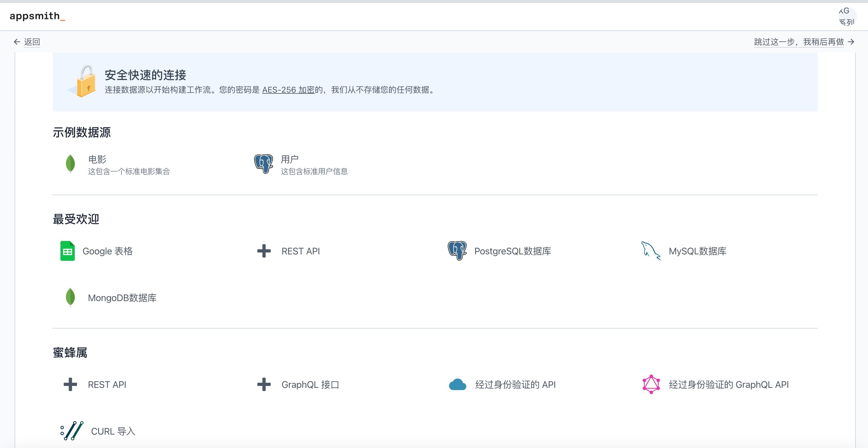Select the REST API plus icon under 最受欢迎
Image resolution: width=868 pixels, height=448 pixels.
(x=264, y=251)
